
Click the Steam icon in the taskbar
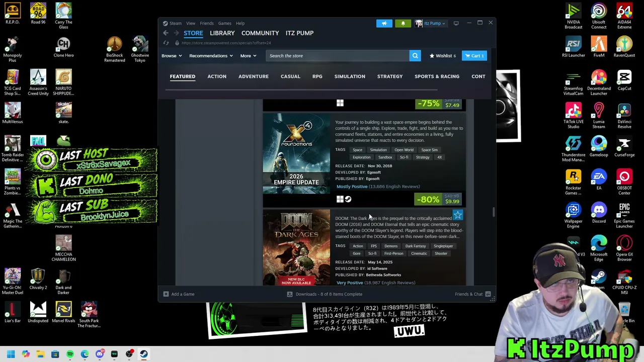(144, 354)
